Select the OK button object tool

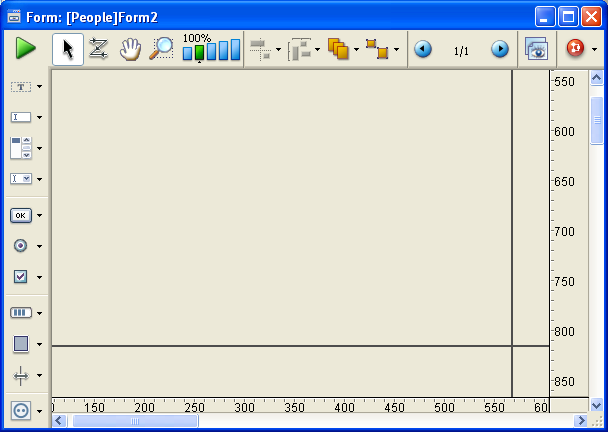pyautogui.click(x=20, y=215)
